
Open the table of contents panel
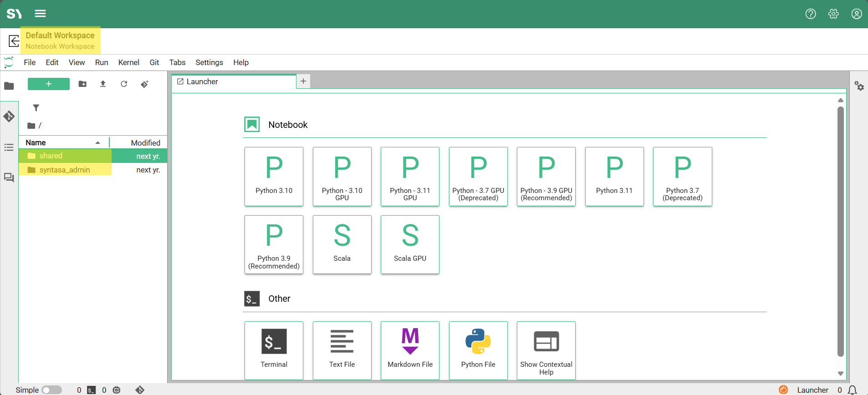point(9,147)
